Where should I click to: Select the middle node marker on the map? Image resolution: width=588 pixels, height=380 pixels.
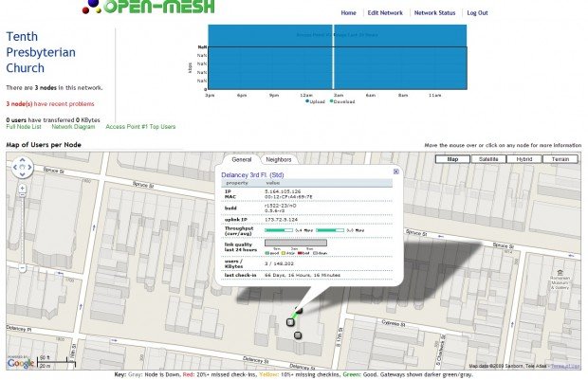click(x=290, y=322)
